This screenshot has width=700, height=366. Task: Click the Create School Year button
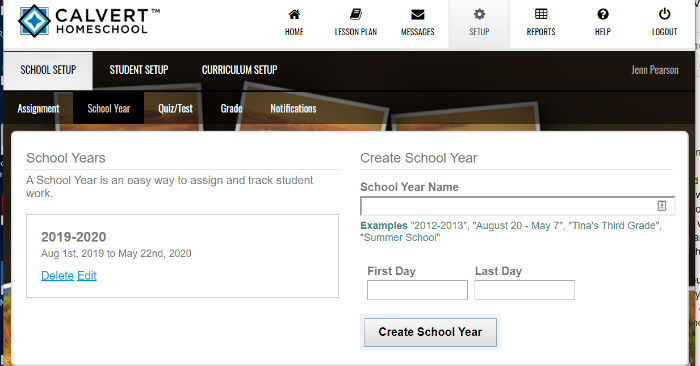430,332
